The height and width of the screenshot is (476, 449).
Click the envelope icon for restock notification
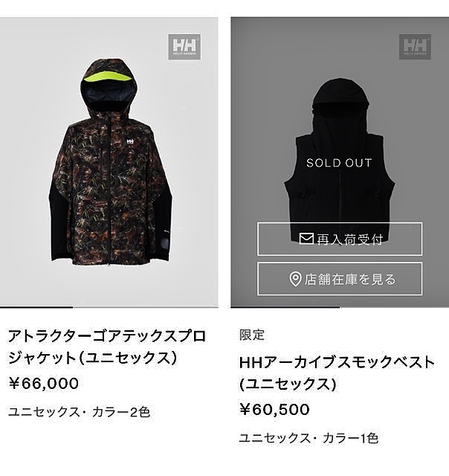(306, 239)
